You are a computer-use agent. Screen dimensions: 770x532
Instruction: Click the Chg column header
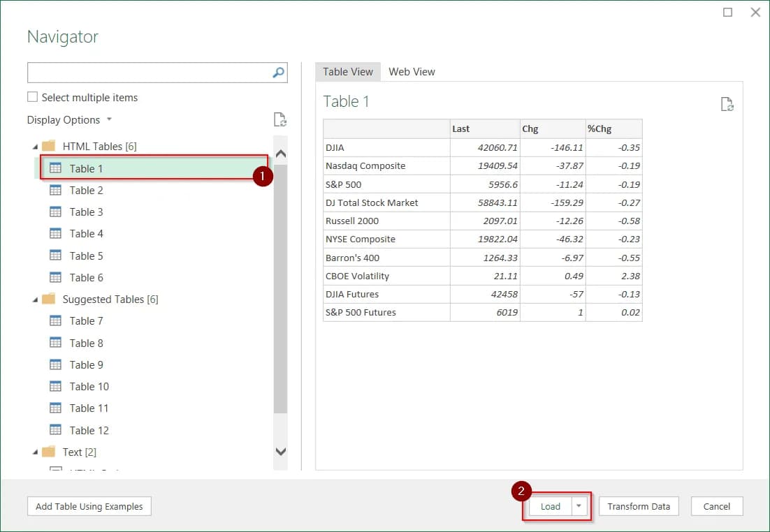[x=553, y=128]
